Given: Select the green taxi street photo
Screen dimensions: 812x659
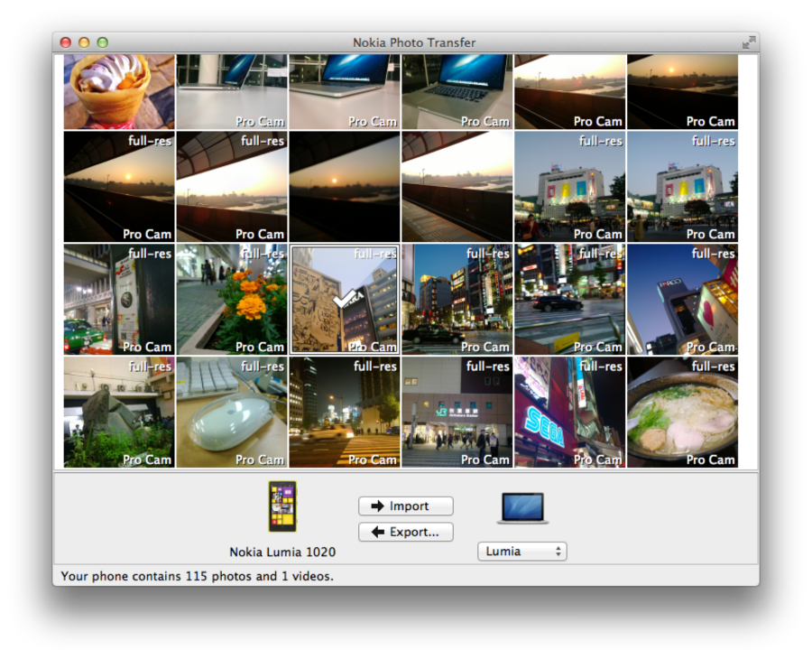Looking at the screenshot, I should [x=119, y=300].
